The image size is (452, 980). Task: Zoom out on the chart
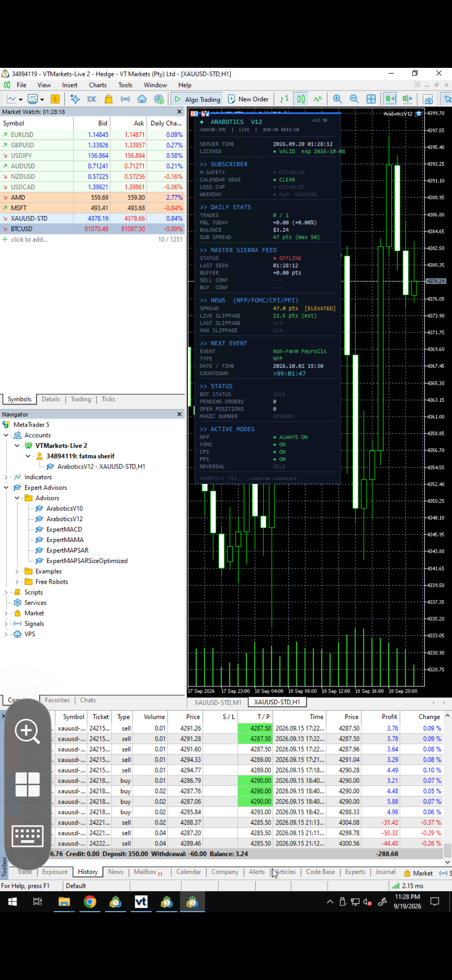tap(354, 99)
